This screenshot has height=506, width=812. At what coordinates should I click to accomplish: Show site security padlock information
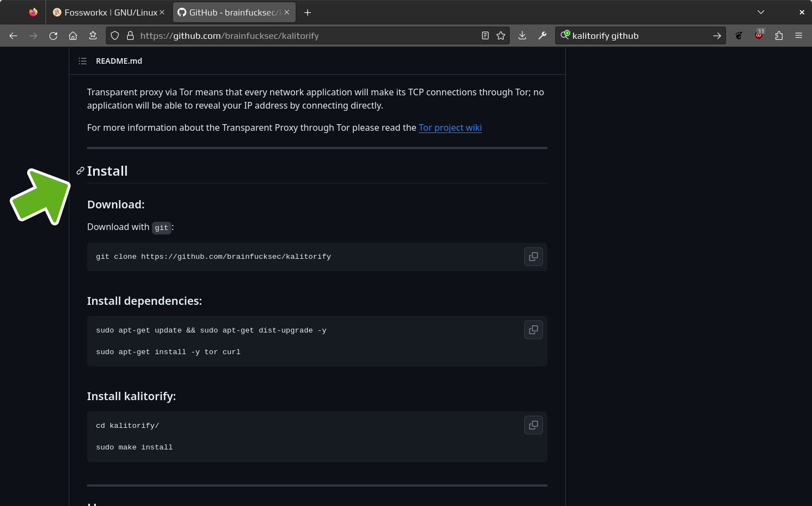[x=130, y=35]
